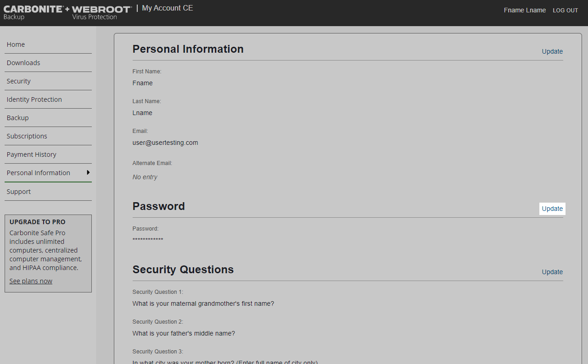
Task: Select Personal Information menu item
Action: [39, 173]
